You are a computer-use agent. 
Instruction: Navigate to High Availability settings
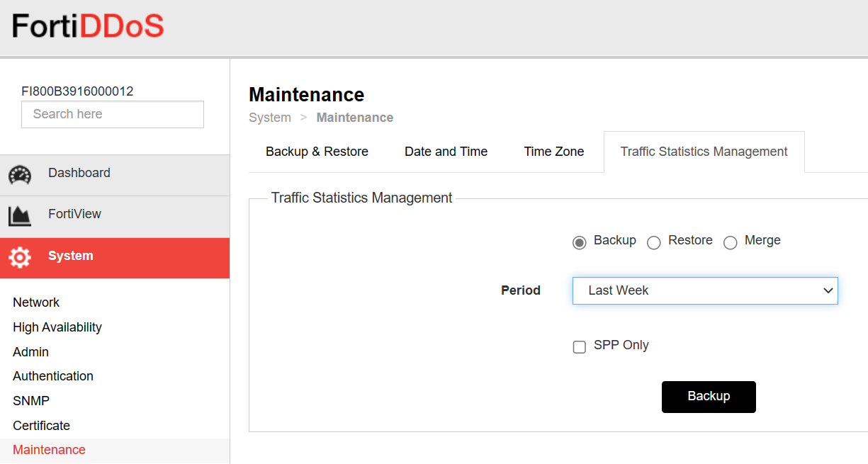pyautogui.click(x=57, y=327)
